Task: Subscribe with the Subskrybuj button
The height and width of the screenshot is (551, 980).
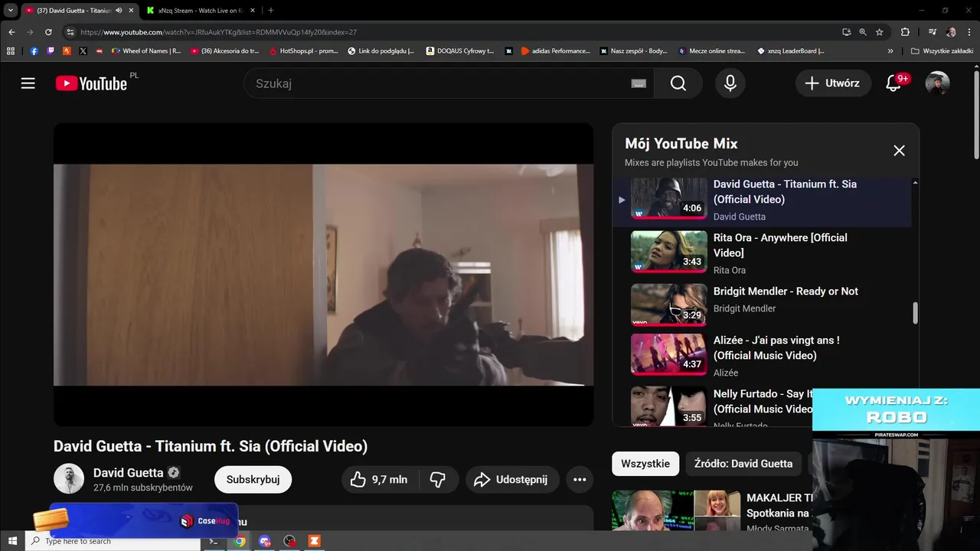Action: click(x=253, y=480)
